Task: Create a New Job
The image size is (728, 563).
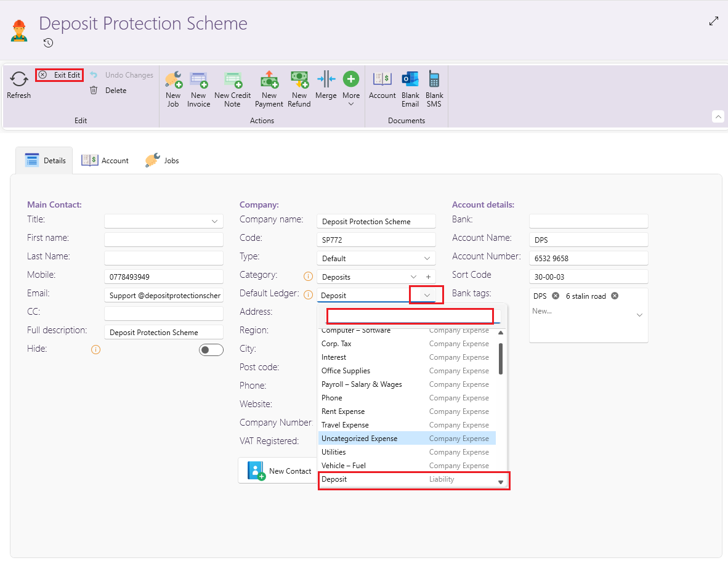Action: [173, 90]
